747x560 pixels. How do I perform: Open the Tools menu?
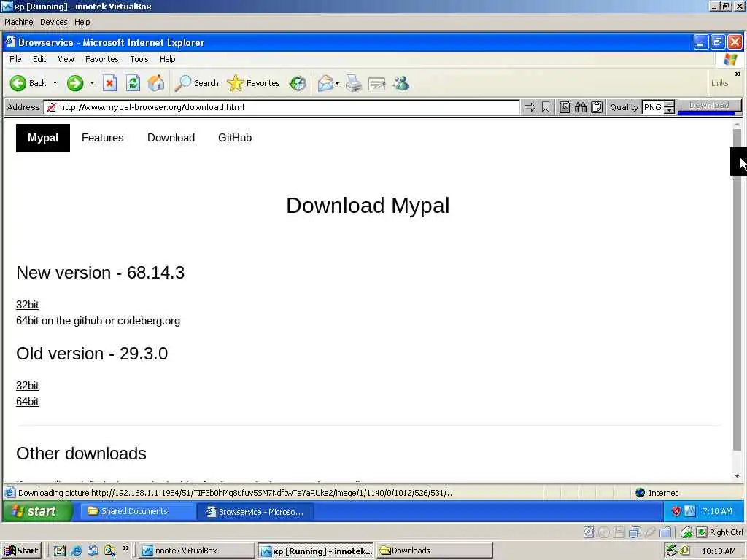139,59
